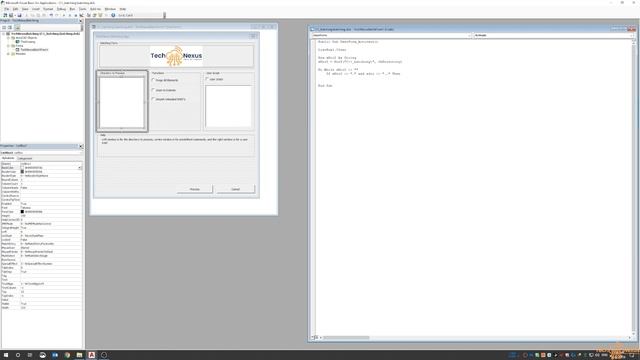This screenshot has width=640, height=360.
Task: Click the blue Help icon in toolbar
Action: pos(113,15)
